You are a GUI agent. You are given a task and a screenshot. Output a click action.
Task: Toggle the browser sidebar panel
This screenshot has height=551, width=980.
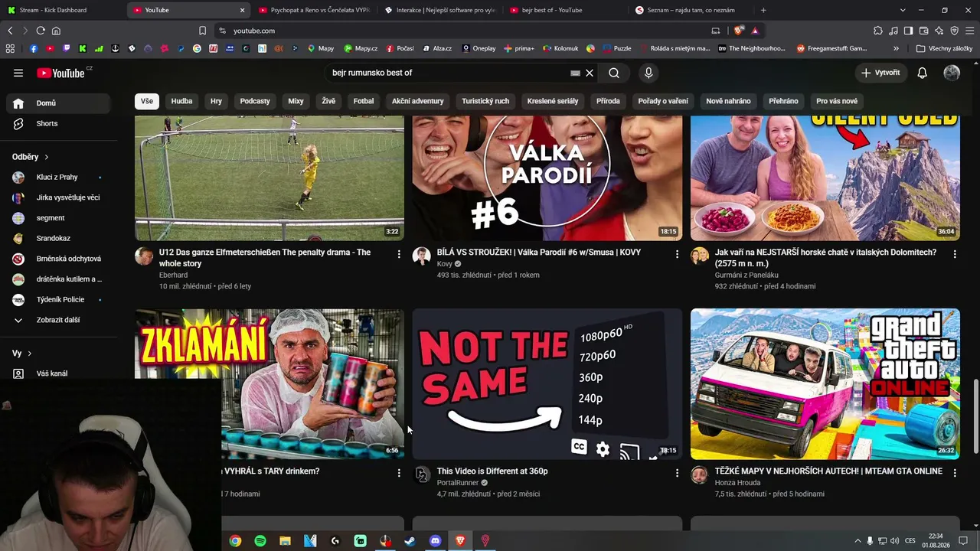pyautogui.click(x=908, y=31)
